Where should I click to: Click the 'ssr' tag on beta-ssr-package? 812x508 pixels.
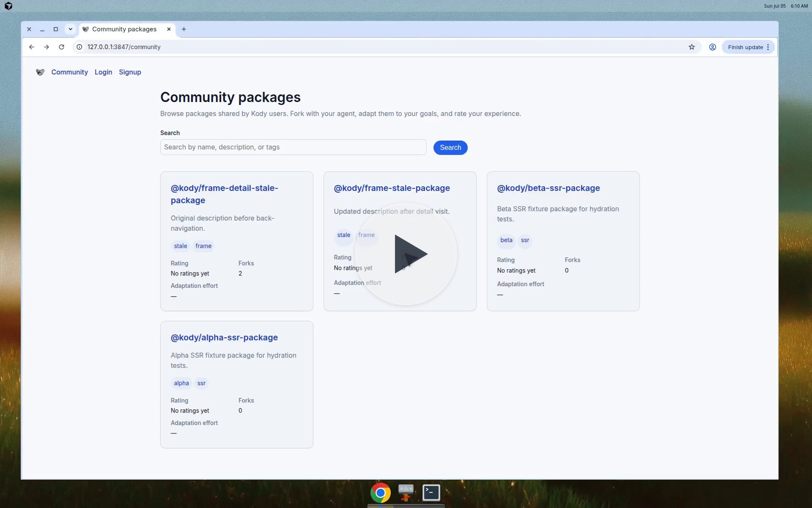pyautogui.click(x=525, y=240)
